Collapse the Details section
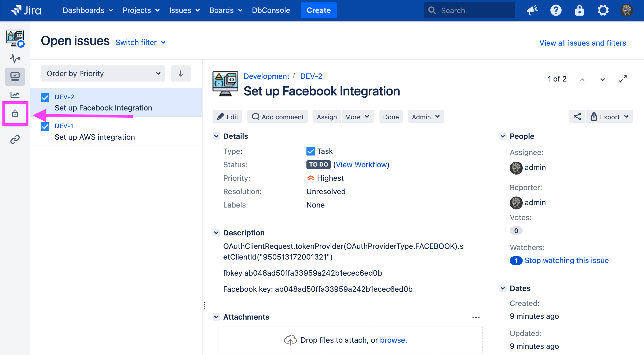The image size is (644, 355). click(x=216, y=136)
